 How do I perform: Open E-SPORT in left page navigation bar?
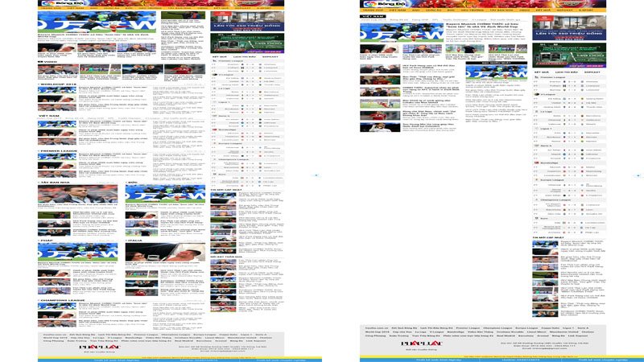264,8
